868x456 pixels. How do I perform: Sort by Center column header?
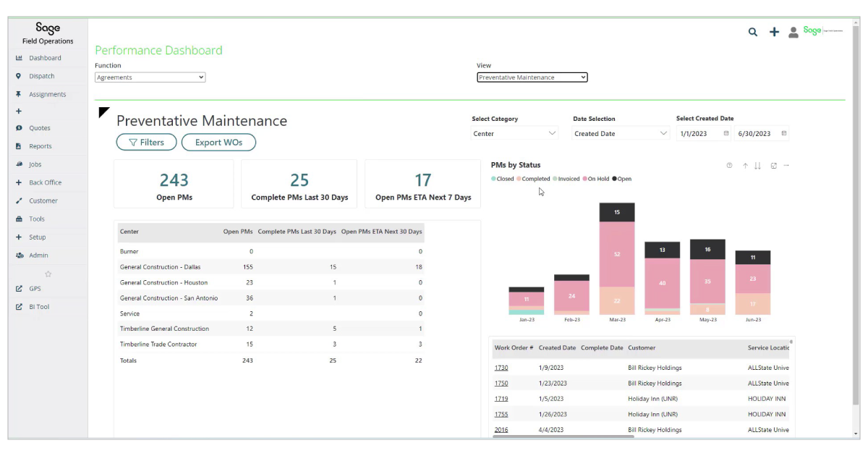pyautogui.click(x=129, y=232)
